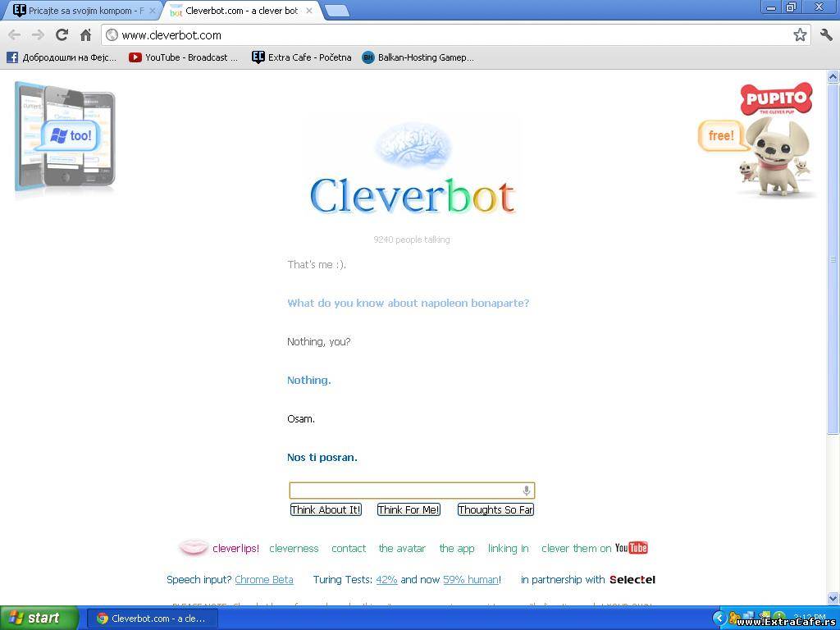
Task: Open the contact link
Action: coord(349,548)
